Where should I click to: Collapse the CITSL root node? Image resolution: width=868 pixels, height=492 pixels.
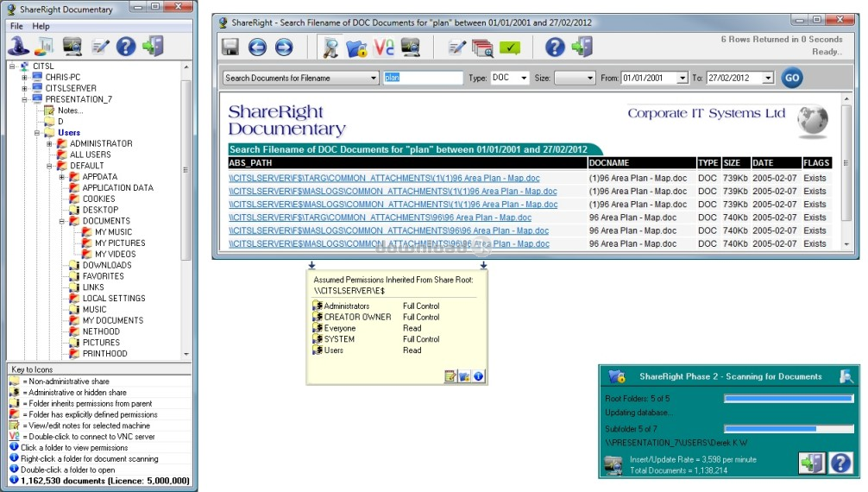[x=12, y=66]
